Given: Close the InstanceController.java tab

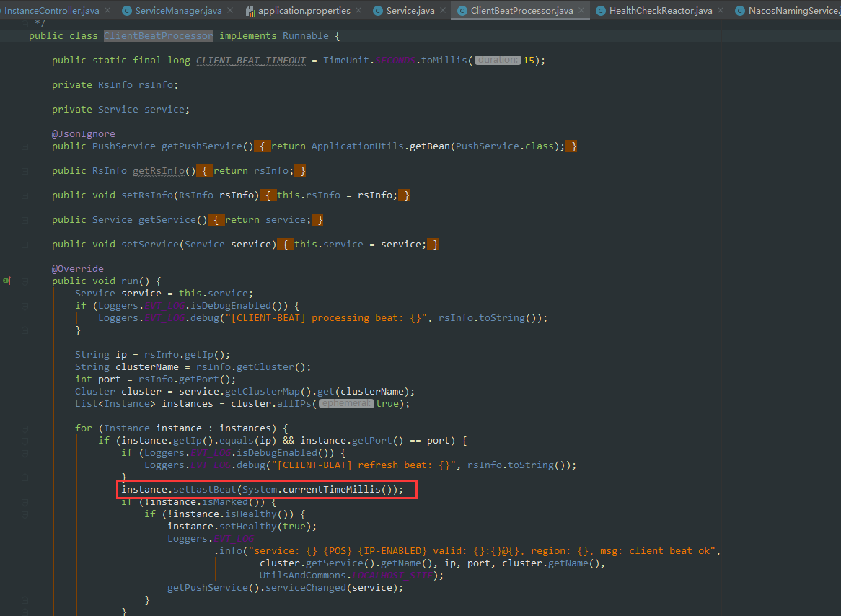Looking at the screenshot, I should click(107, 10).
